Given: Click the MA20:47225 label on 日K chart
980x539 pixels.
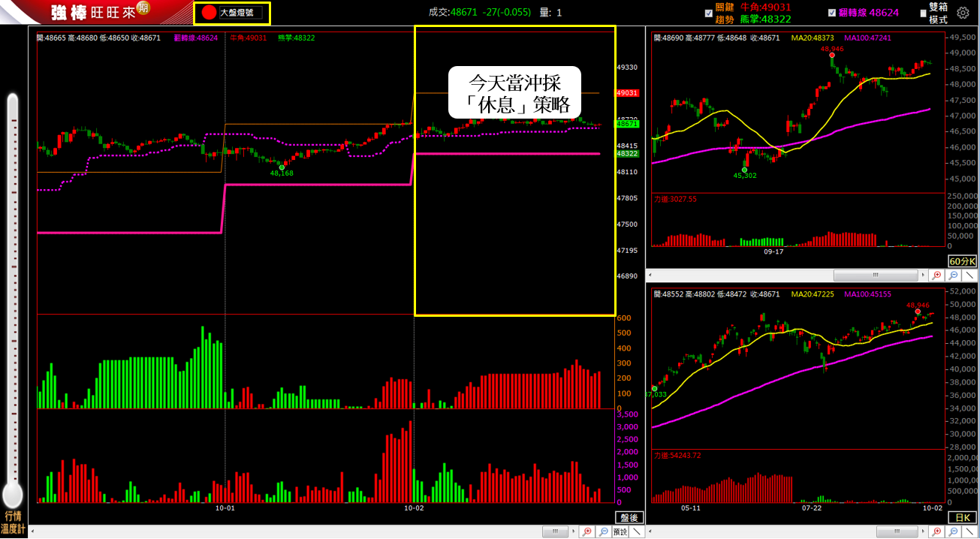Looking at the screenshot, I should (x=813, y=294).
